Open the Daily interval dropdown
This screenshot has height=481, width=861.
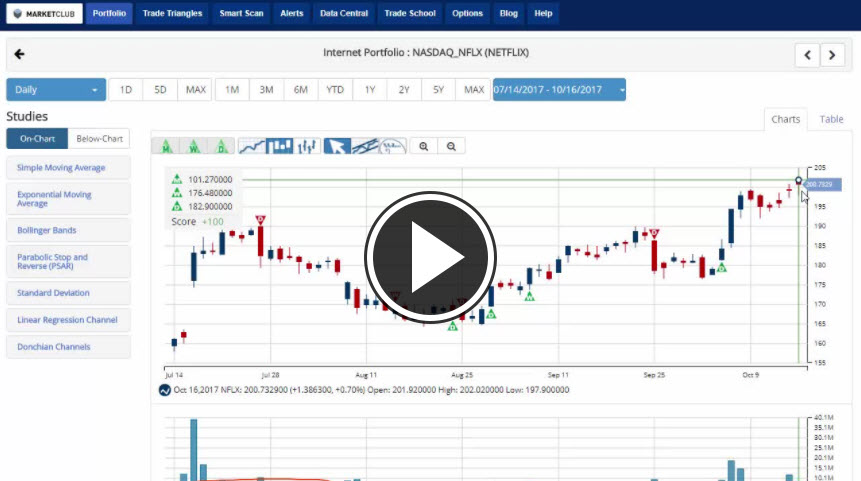(56, 90)
